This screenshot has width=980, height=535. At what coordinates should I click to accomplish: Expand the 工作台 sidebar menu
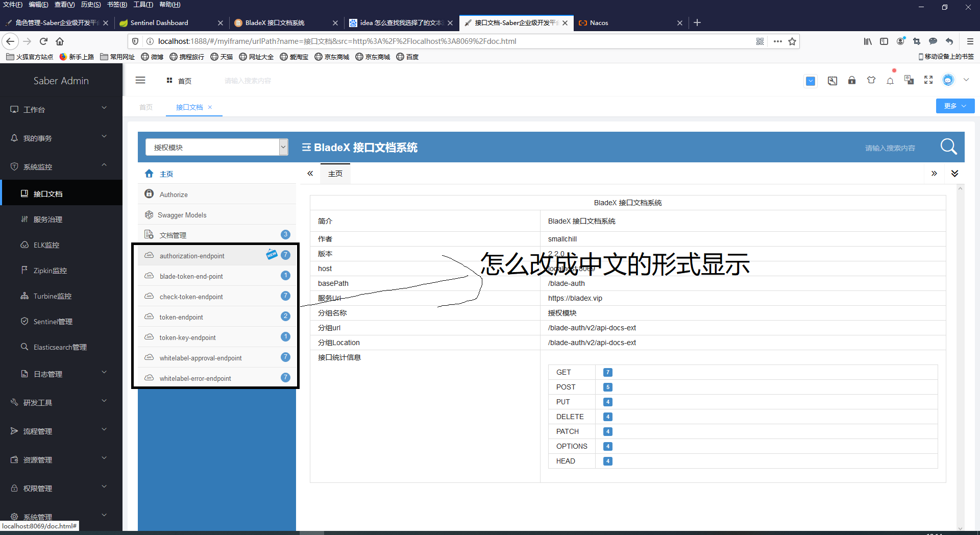point(61,109)
